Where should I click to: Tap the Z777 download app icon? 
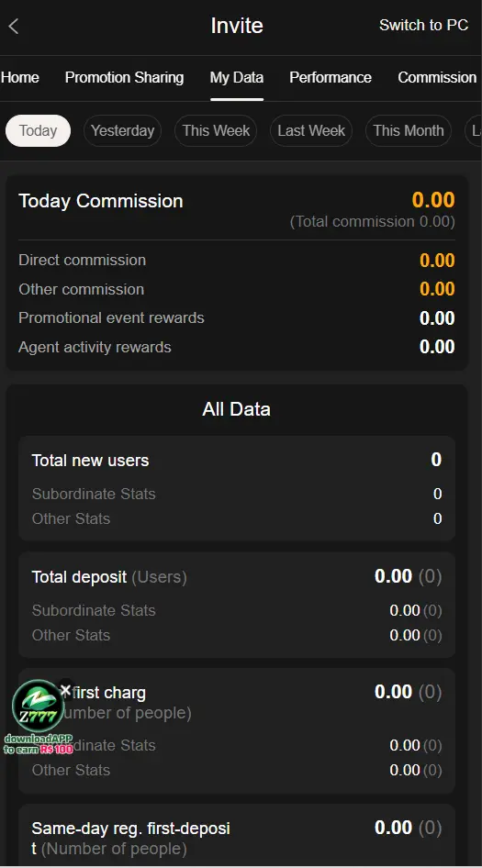(39, 706)
